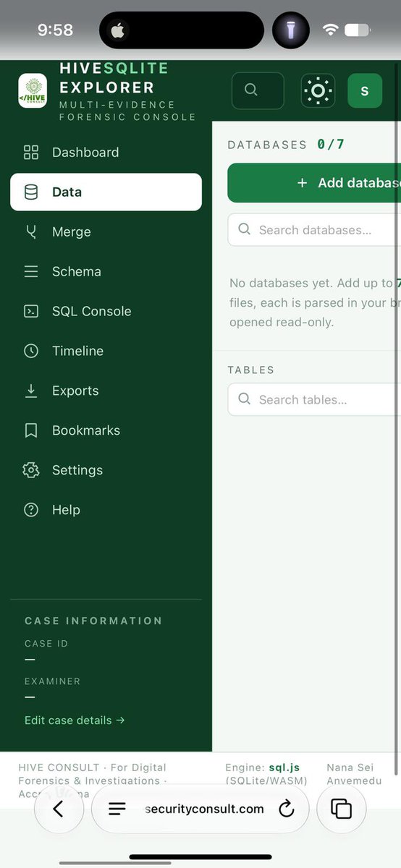Click the magnifier in Search databases
Viewport: 401px width, 868px height.
(x=245, y=229)
